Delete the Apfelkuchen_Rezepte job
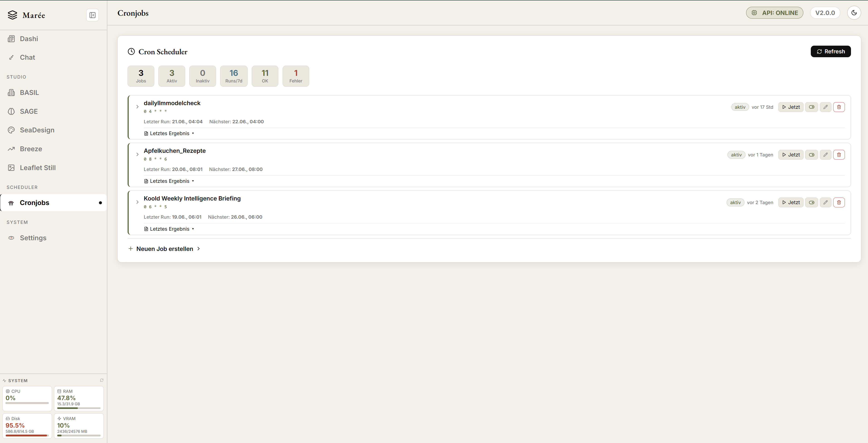 [x=839, y=155]
